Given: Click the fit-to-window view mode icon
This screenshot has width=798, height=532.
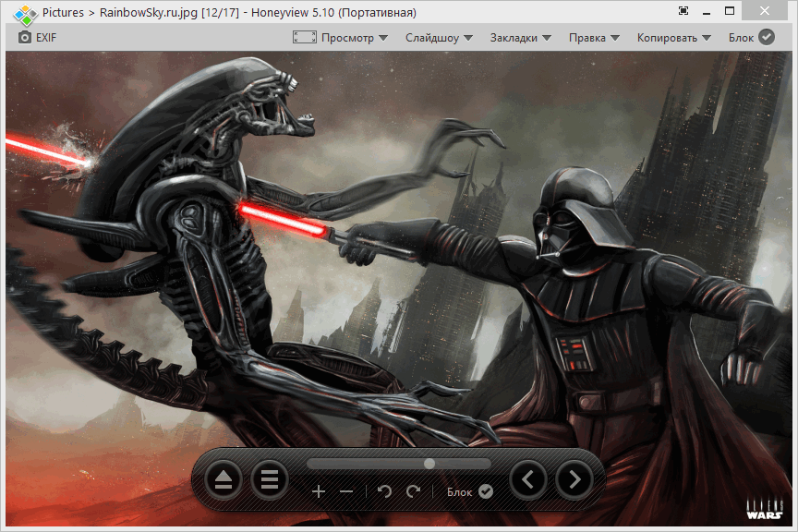Looking at the screenshot, I should click(305, 37).
